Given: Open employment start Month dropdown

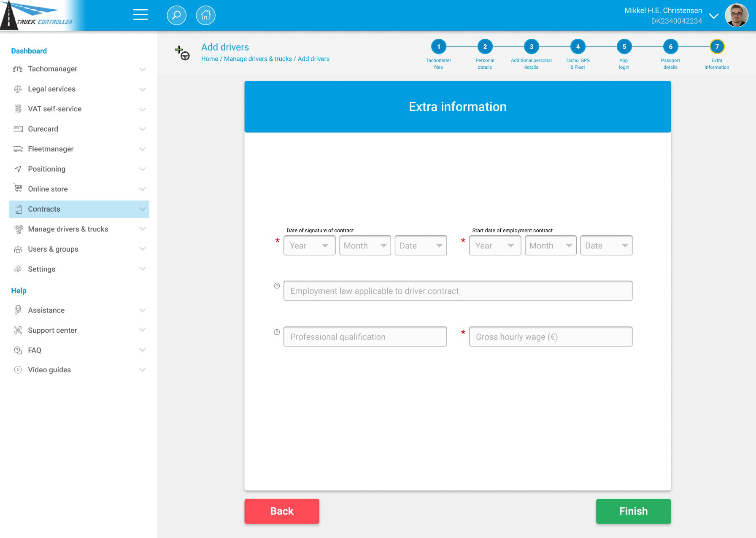Looking at the screenshot, I should (551, 245).
